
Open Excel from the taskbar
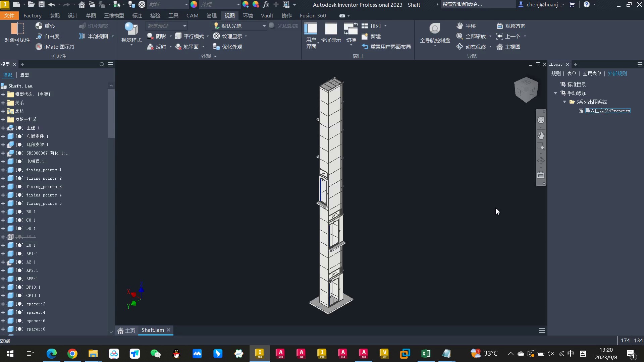click(426, 354)
